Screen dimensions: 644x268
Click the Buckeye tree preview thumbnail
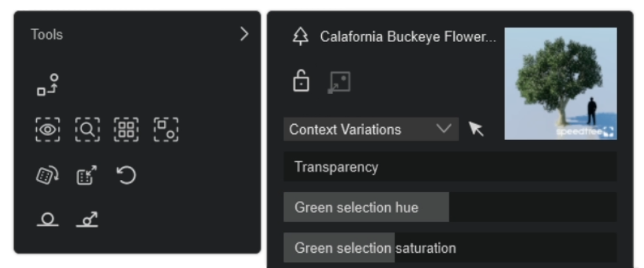pyautogui.click(x=560, y=84)
